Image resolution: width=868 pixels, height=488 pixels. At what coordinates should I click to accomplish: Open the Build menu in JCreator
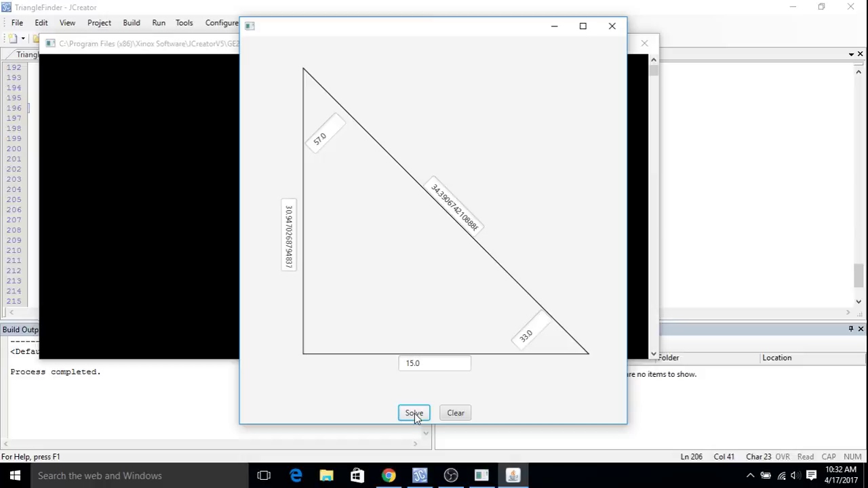[132, 22]
